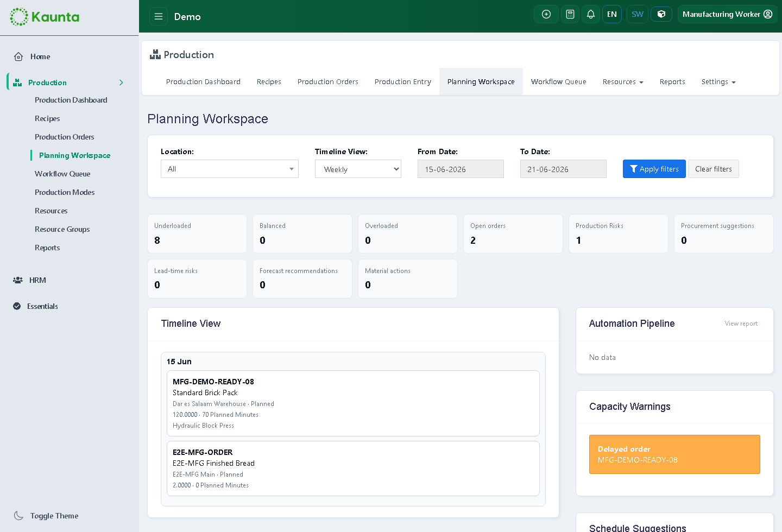
Task: Open Production Modes in the sidebar
Action: [x=65, y=192]
